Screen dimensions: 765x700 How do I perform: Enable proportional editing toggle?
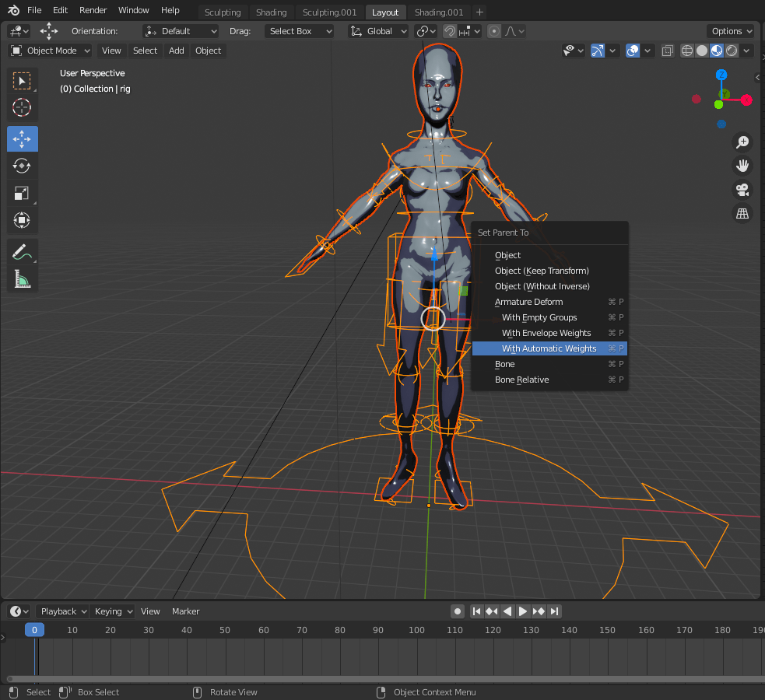[x=494, y=31]
